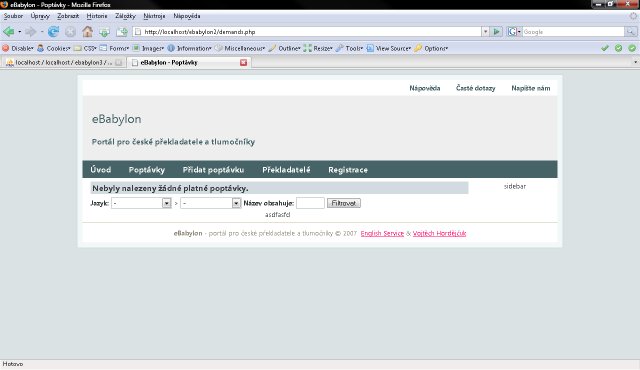Open the Options developer toolbar menu
This screenshot has height=370, width=640.
click(x=431, y=48)
